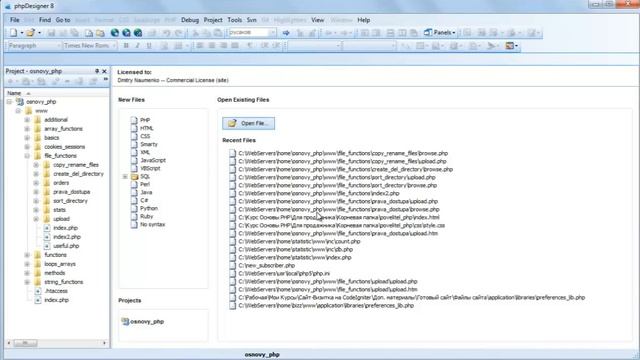Screen dimensions: 640x360
Task: Toggle Underline formatting
Action: [x=149, y=46]
